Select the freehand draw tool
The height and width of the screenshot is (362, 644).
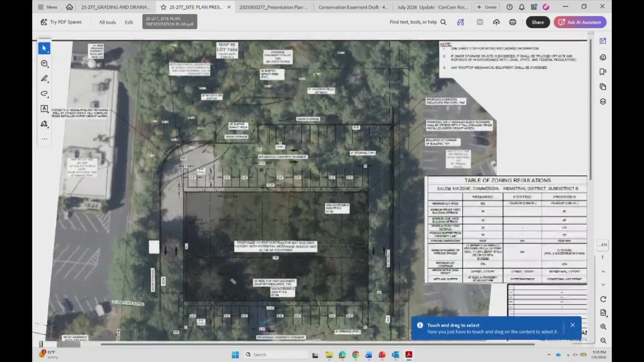click(44, 94)
